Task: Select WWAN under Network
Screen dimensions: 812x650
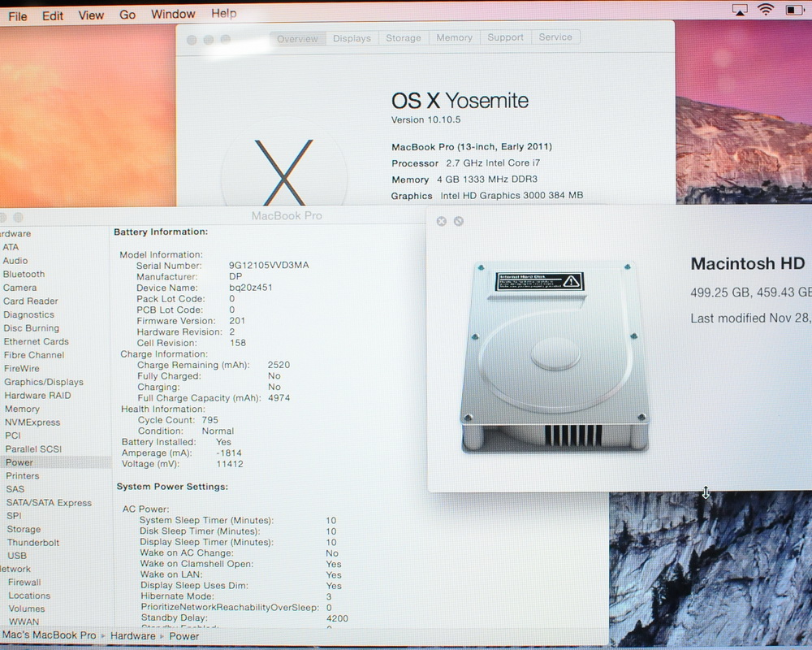Action: 24,622
